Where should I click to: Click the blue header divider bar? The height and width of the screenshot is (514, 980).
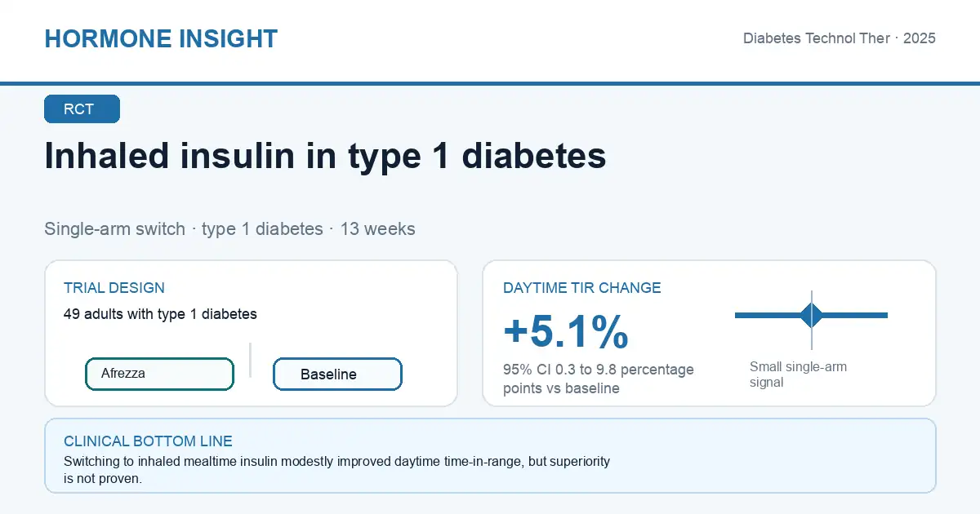coord(490,83)
